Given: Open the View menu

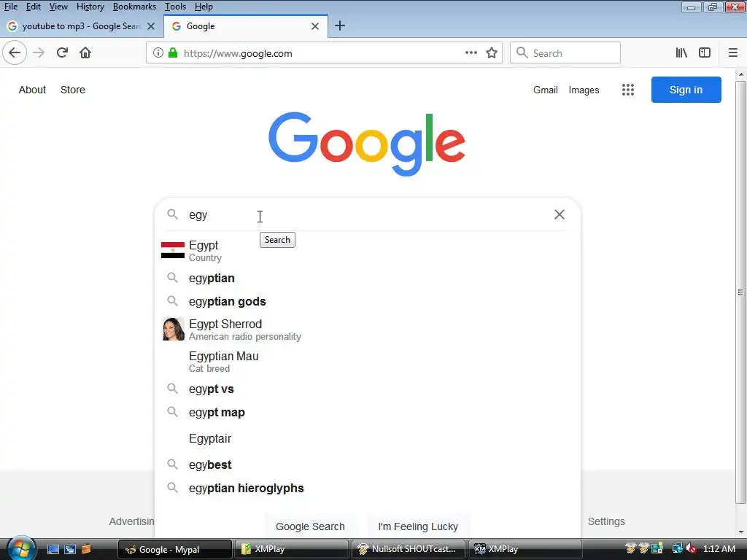Looking at the screenshot, I should click(x=58, y=7).
